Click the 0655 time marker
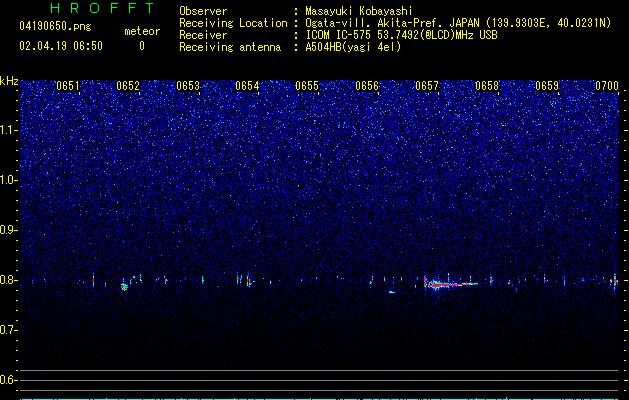This screenshot has height=400, width=629. click(x=307, y=86)
